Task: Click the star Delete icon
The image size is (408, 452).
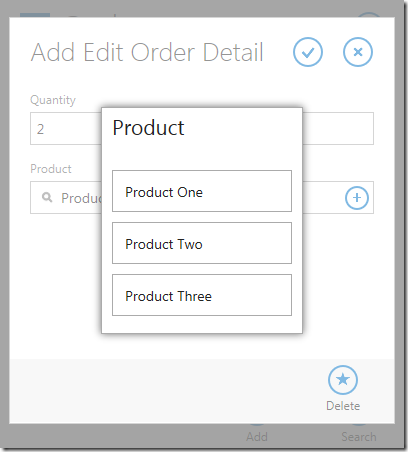Action: pos(343,380)
